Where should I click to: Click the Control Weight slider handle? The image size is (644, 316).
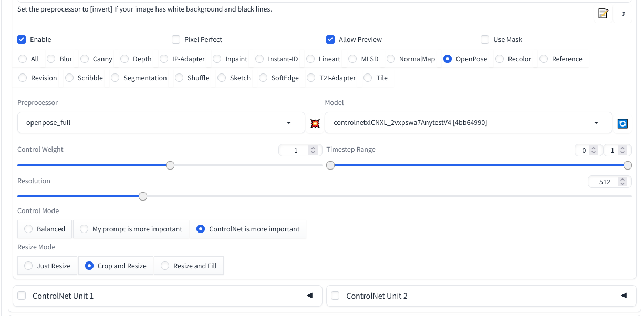[x=170, y=165]
